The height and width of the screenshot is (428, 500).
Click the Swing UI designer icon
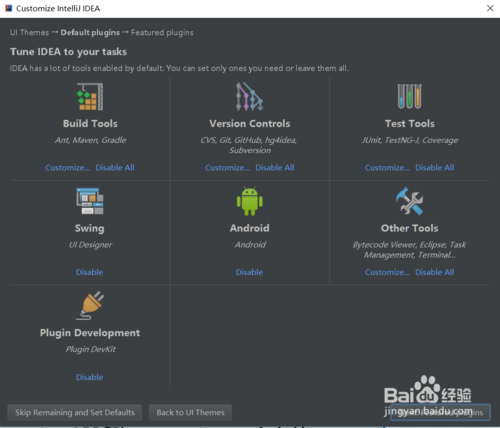(x=90, y=201)
